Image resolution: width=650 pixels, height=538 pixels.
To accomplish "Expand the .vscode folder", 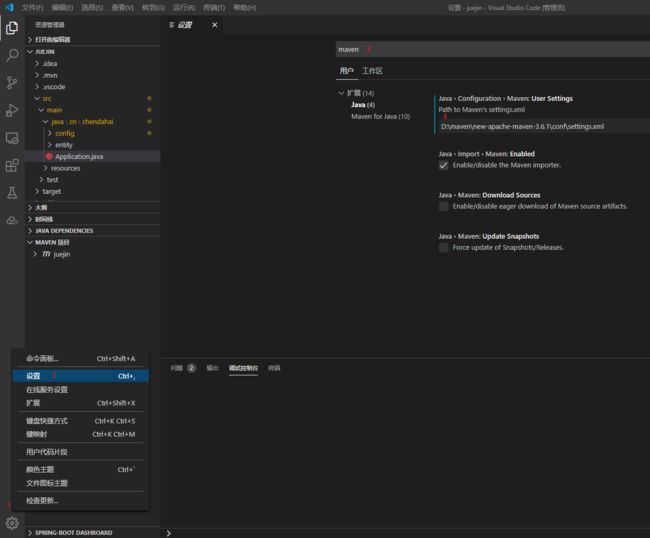I will [x=37, y=87].
